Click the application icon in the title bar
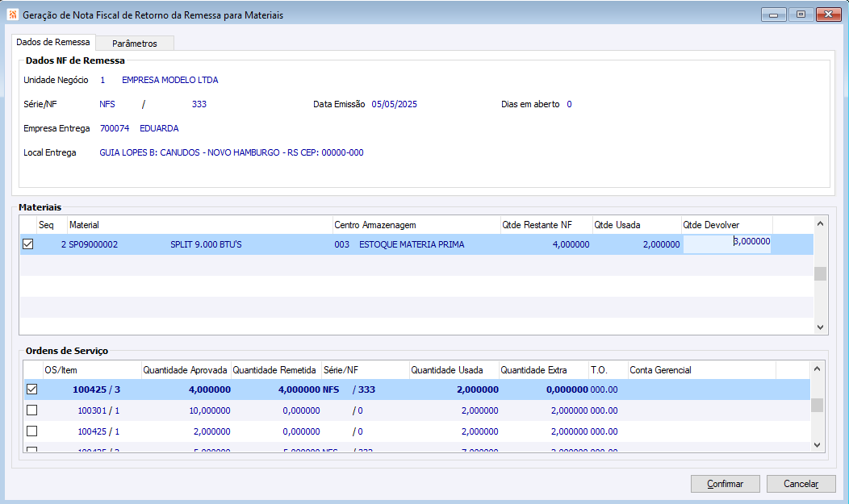Image resolution: width=849 pixels, height=504 pixels. click(12, 15)
